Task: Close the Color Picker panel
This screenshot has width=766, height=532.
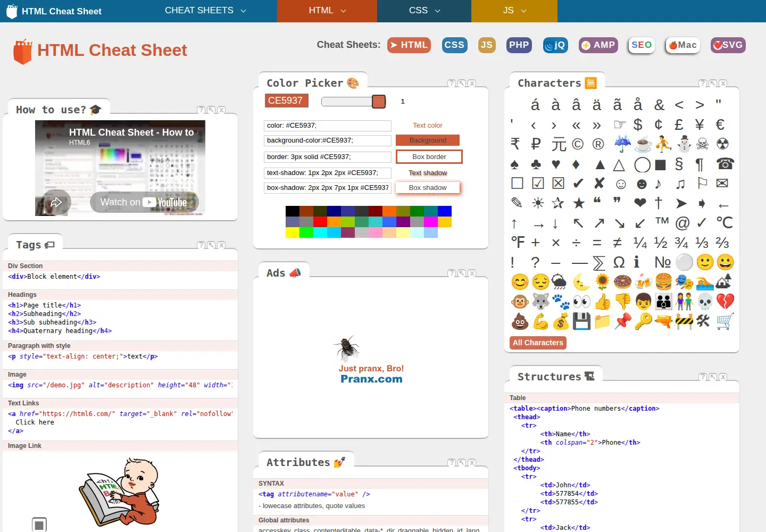Action: [x=472, y=84]
